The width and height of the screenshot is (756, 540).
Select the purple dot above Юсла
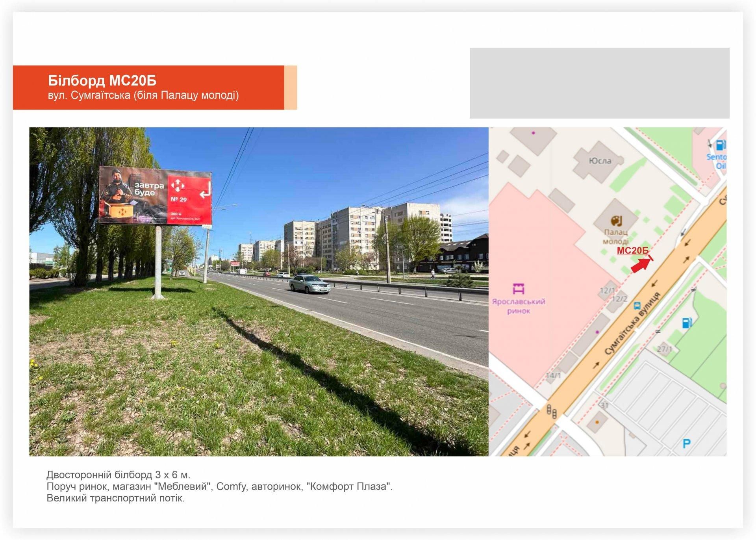(534, 133)
